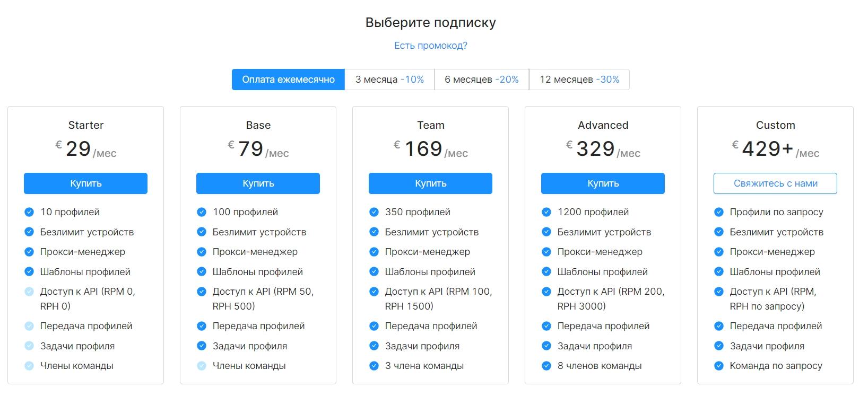Select the Оплата ежемесячно billing tab
The height and width of the screenshot is (405, 868).
click(288, 80)
